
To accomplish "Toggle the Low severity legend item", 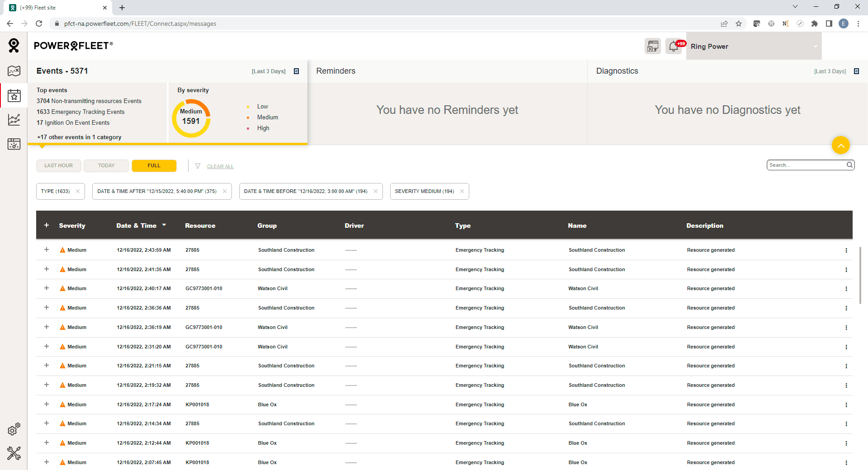I will 262,107.
